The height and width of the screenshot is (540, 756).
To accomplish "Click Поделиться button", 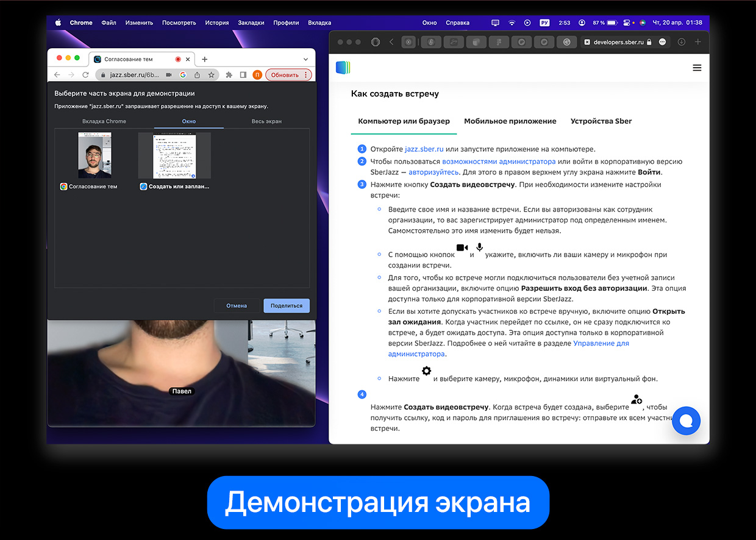I will pos(287,305).
